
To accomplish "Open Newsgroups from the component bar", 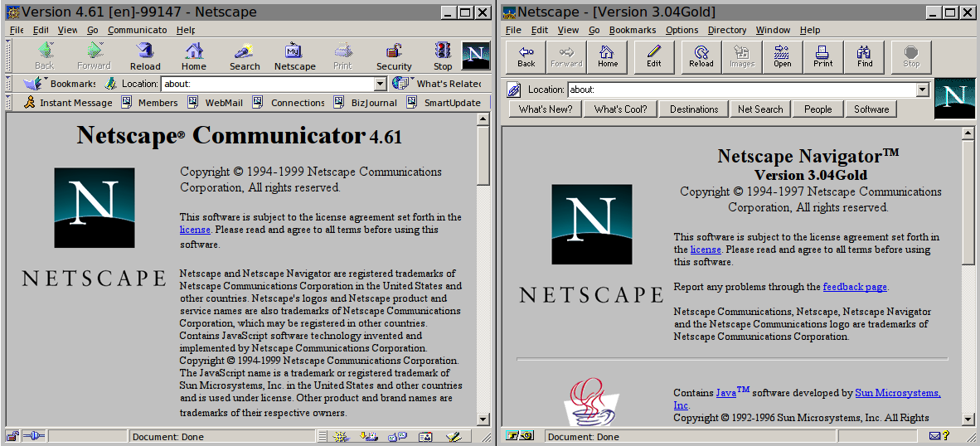I will click(x=397, y=437).
